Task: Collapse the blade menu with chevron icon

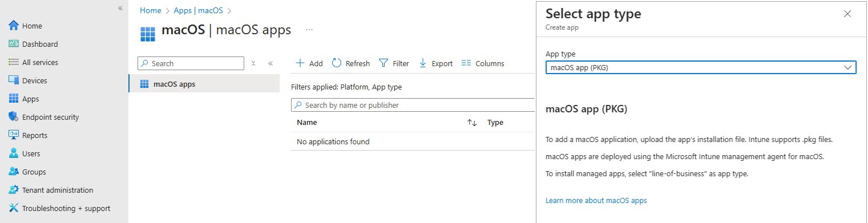Action: click(271, 63)
